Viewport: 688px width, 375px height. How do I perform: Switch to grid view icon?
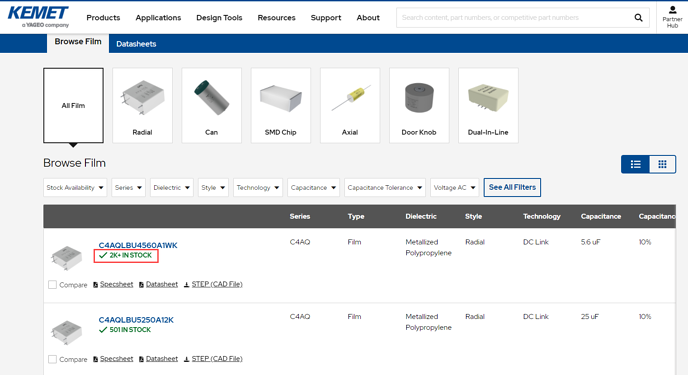[x=662, y=164]
